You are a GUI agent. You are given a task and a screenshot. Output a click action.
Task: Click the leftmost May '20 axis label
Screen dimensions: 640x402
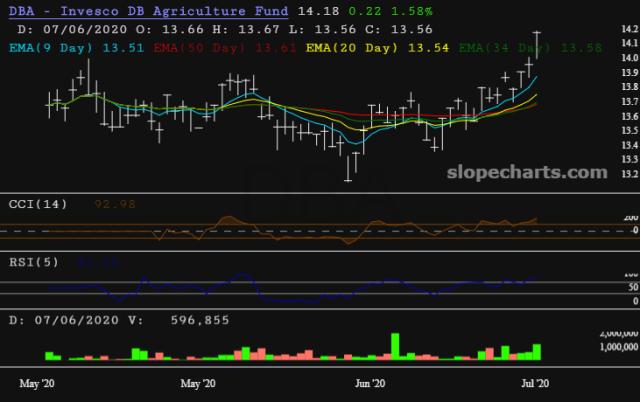pos(37,383)
